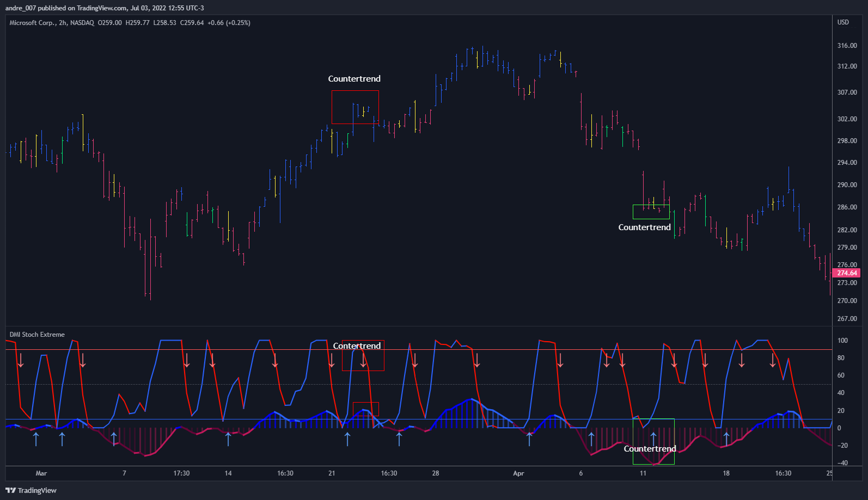The width and height of the screenshot is (868, 500).
Task: Click the misspelled 'Contertrend' label in indicator pane
Action: click(x=357, y=346)
